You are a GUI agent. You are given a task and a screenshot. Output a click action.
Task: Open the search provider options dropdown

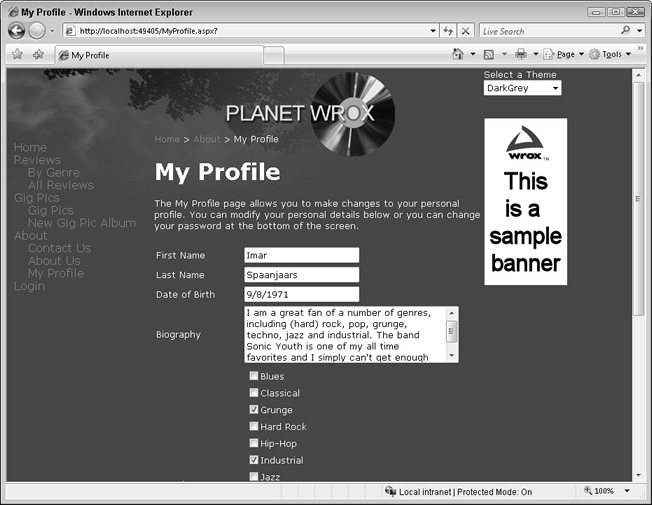click(x=640, y=31)
